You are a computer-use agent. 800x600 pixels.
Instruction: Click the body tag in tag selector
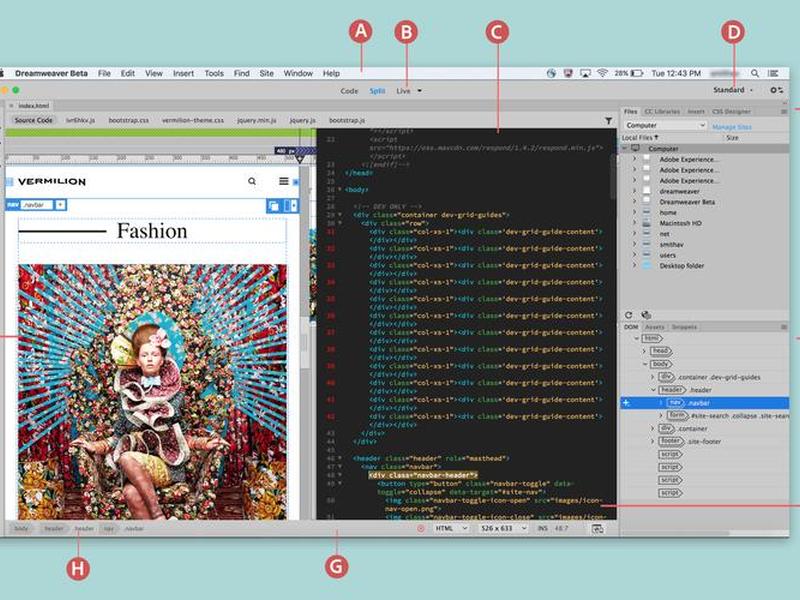pos(21,529)
